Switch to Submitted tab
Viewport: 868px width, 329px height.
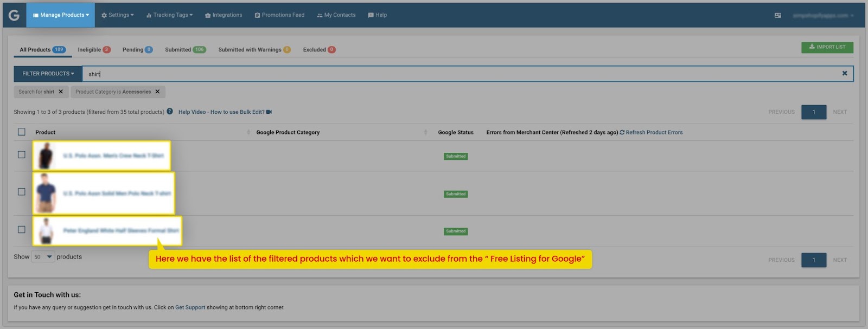[x=186, y=49]
